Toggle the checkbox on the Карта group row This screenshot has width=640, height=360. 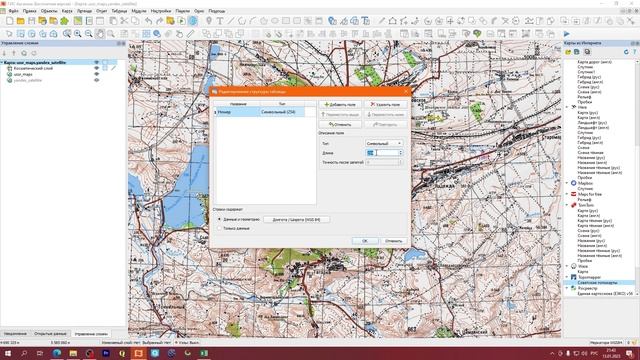(105, 62)
